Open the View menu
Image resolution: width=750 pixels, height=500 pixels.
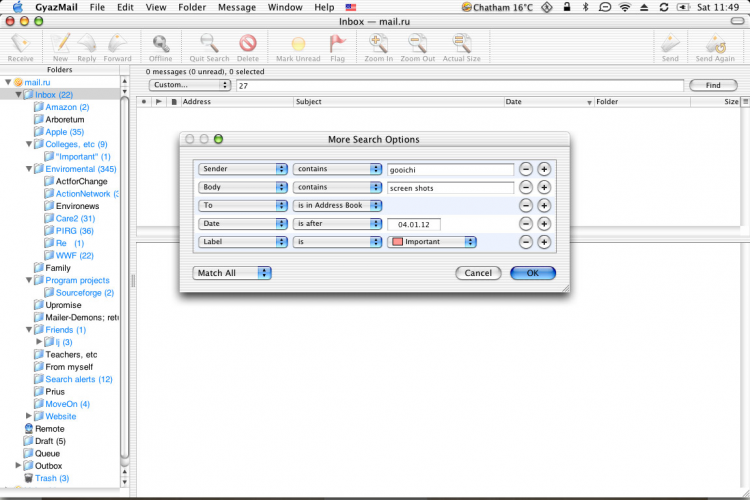[x=156, y=7]
